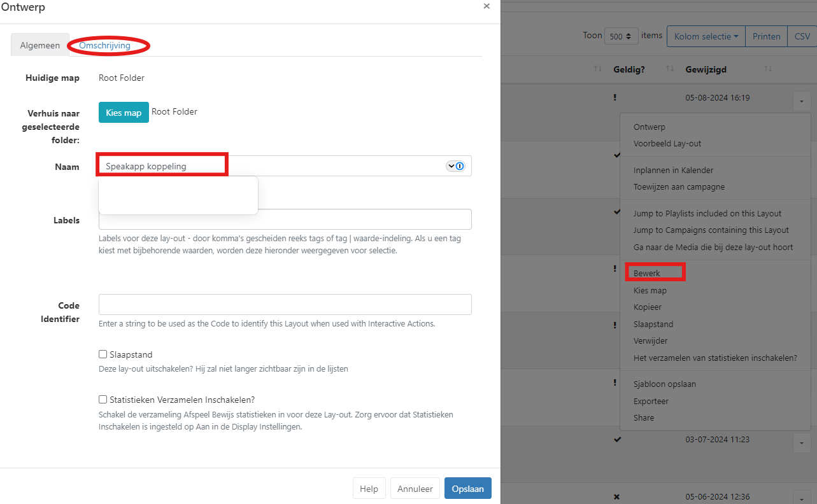Click the Opslaan button
This screenshot has height=504, width=817.
tap(467, 489)
